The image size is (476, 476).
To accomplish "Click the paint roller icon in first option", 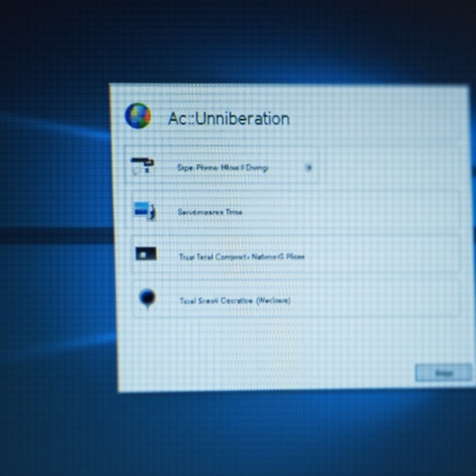I will coord(142,165).
